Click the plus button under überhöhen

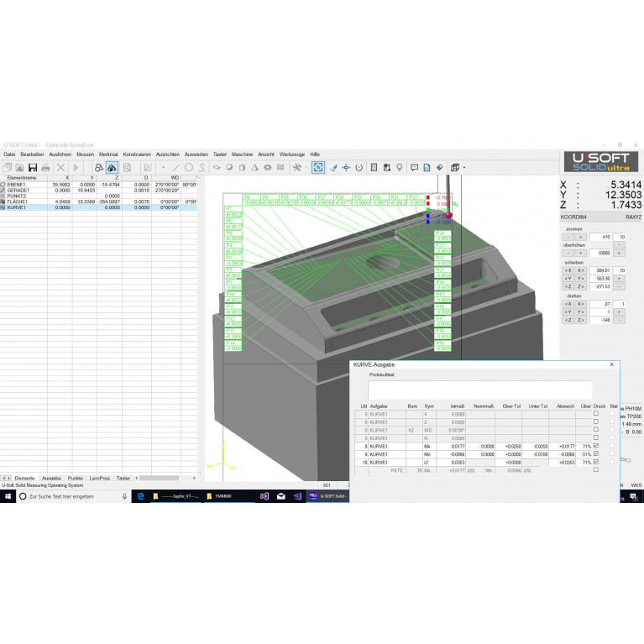point(579,253)
